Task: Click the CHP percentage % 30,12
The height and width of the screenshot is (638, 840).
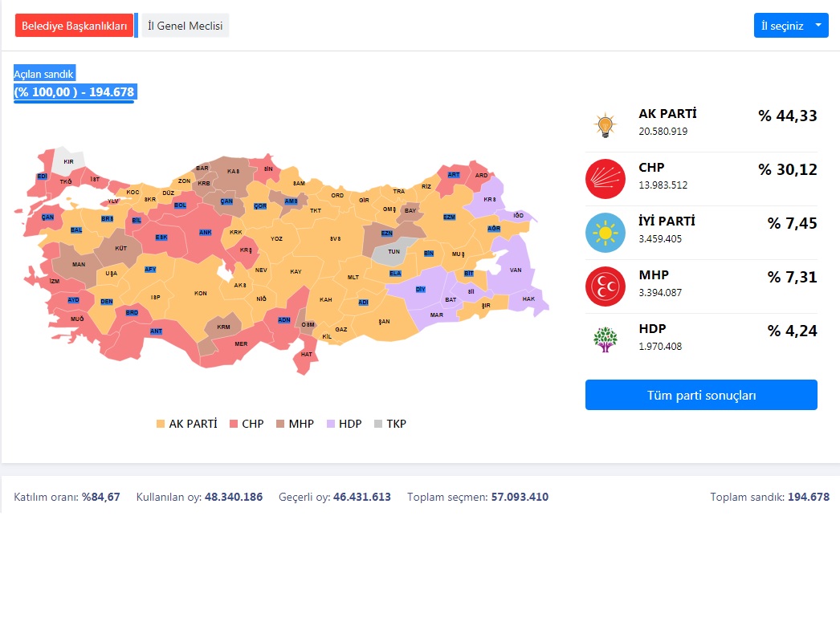Action: (788, 169)
